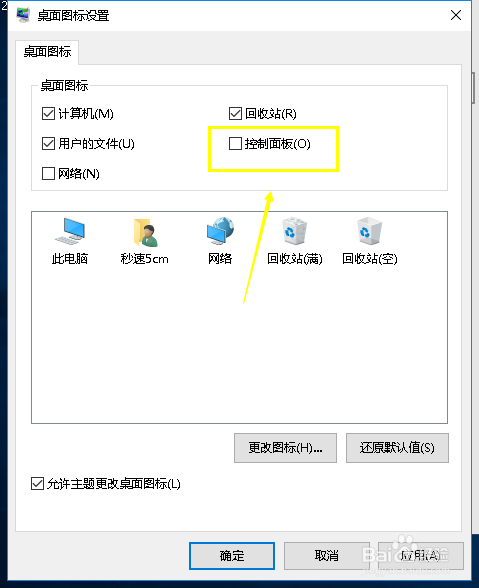This screenshot has width=479, height=588.
Task: Uncheck the 计算机(M) checkbox
Action: pos(48,113)
